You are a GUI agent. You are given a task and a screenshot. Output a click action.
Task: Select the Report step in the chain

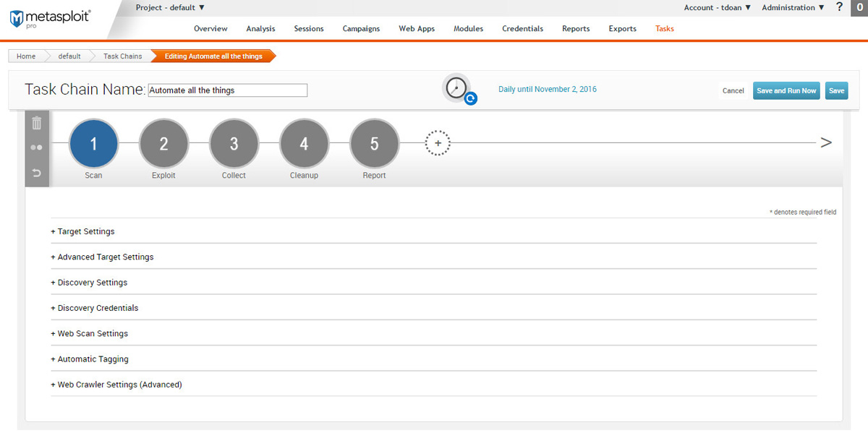(x=374, y=143)
